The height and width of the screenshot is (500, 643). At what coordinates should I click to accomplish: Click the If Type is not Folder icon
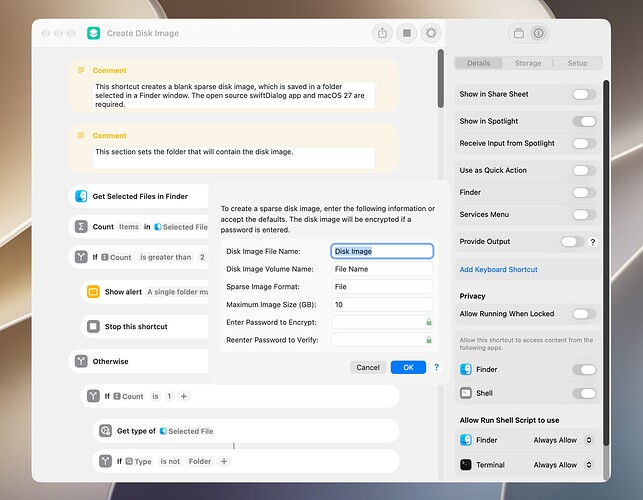(x=105, y=461)
